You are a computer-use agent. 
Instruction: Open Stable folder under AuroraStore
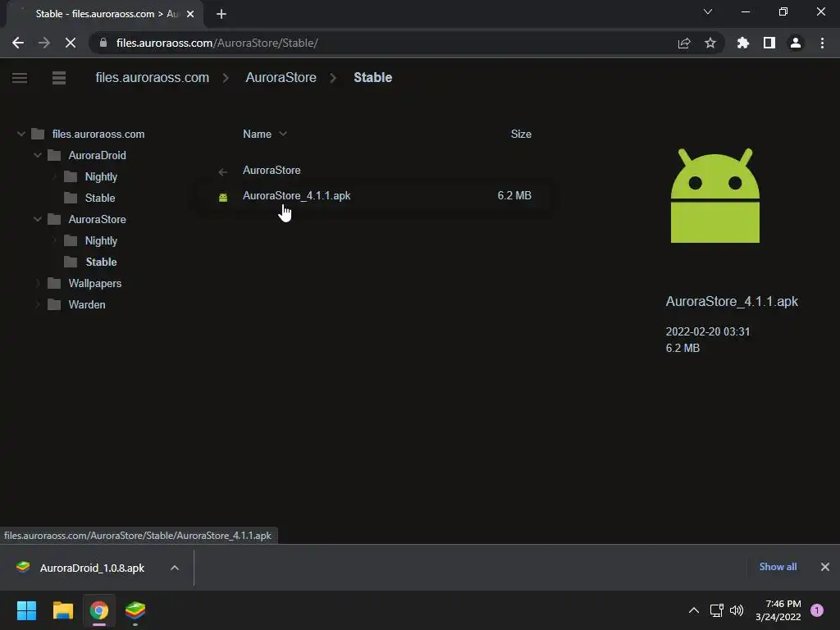pyautogui.click(x=101, y=262)
